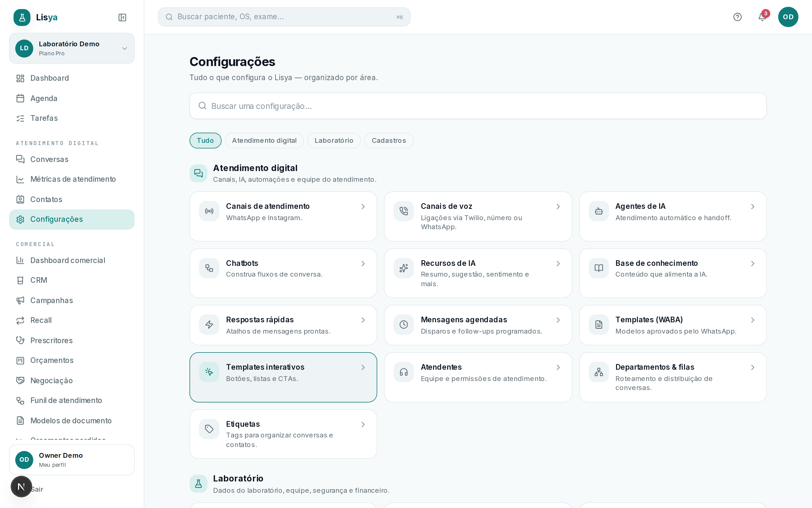
Task: Focus the Buscar paciente, OS, exame search field
Action: pyautogui.click(x=284, y=17)
